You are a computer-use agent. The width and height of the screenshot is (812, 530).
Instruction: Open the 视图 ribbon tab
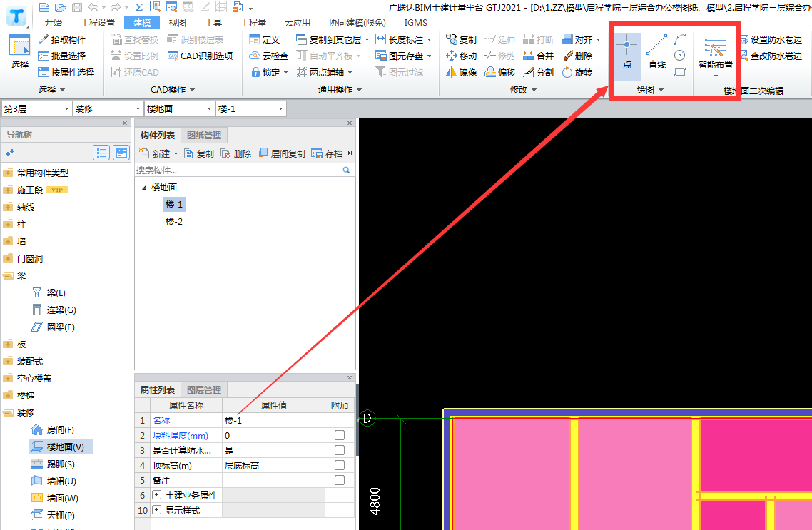pyautogui.click(x=178, y=22)
